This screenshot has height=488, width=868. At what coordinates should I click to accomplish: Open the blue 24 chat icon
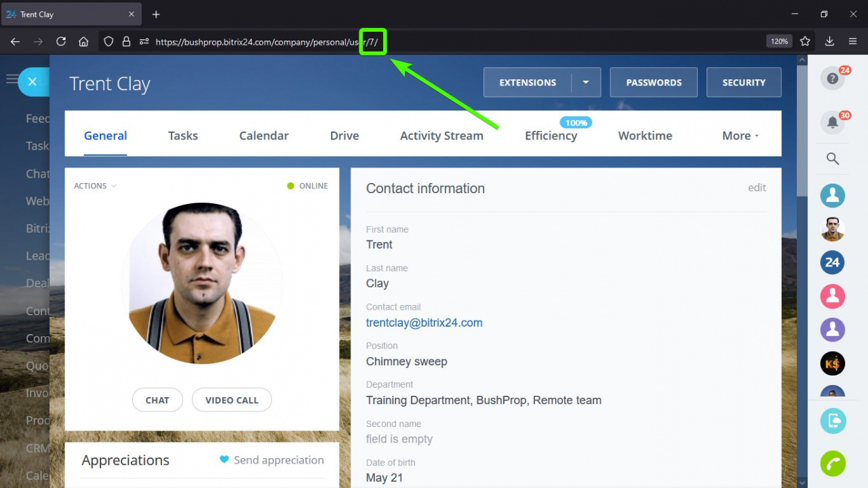coord(833,262)
